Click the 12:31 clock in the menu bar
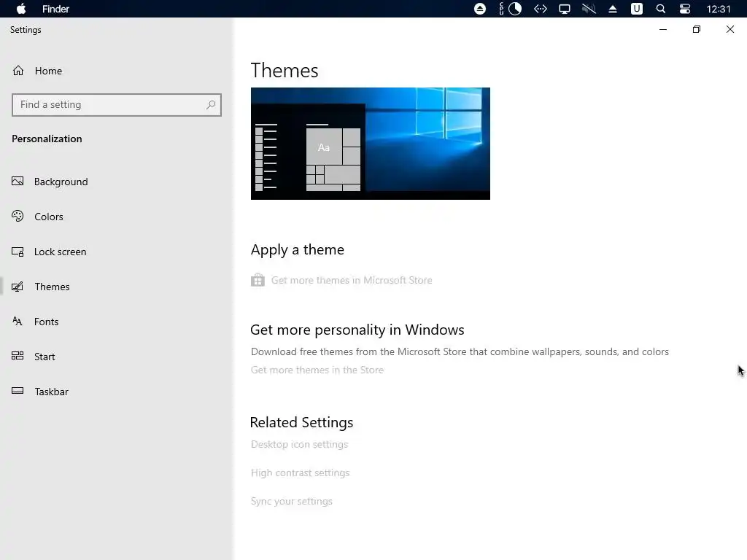Image resolution: width=747 pixels, height=560 pixels. pos(719,9)
